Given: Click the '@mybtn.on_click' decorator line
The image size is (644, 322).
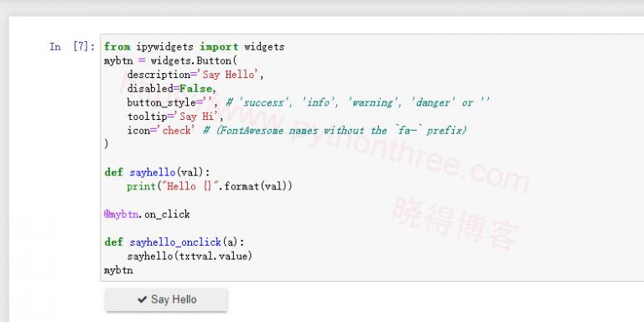Looking at the screenshot, I should [147, 215].
